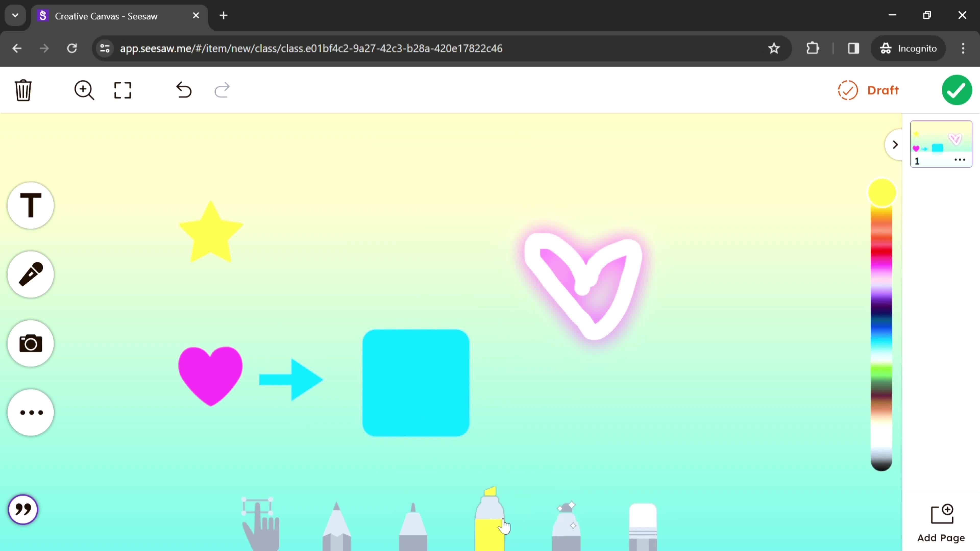Click Add Page button

941,523
